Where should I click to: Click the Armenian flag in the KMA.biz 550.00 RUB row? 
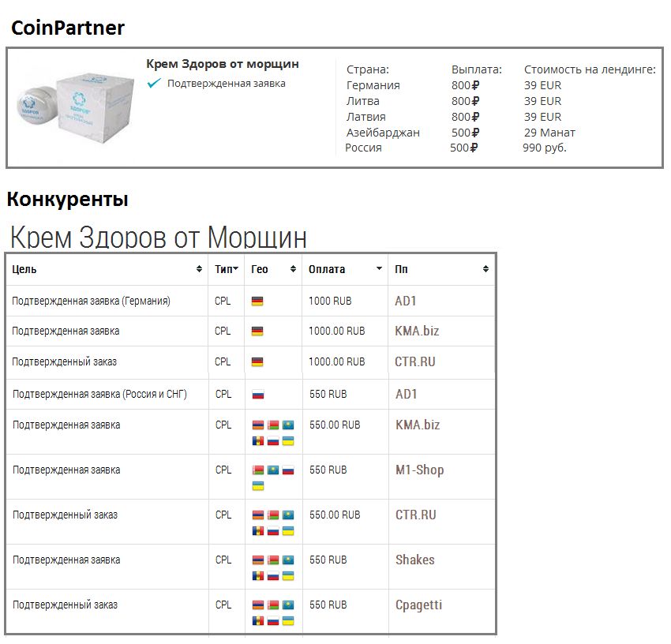[258, 425]
